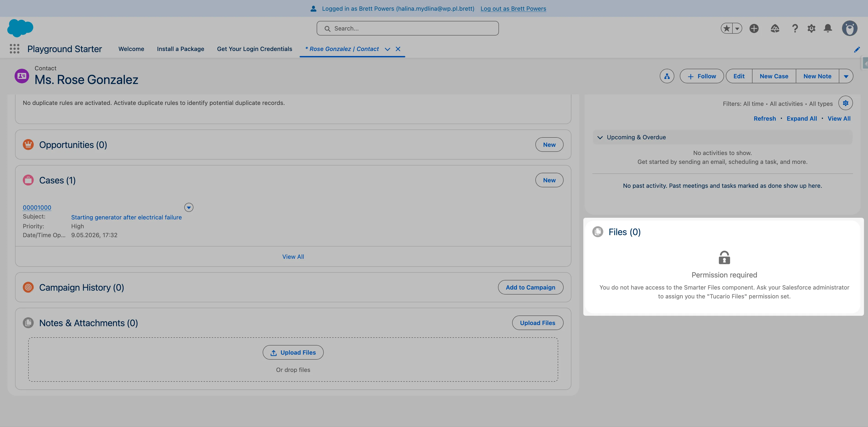Open more record actions dropdown
The height and width of the screenshot is (427, 868).
[x=846, y=76]
